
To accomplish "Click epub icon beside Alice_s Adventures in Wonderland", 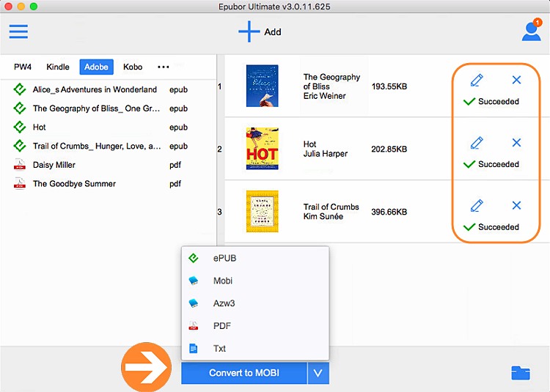I will (20, 89).
